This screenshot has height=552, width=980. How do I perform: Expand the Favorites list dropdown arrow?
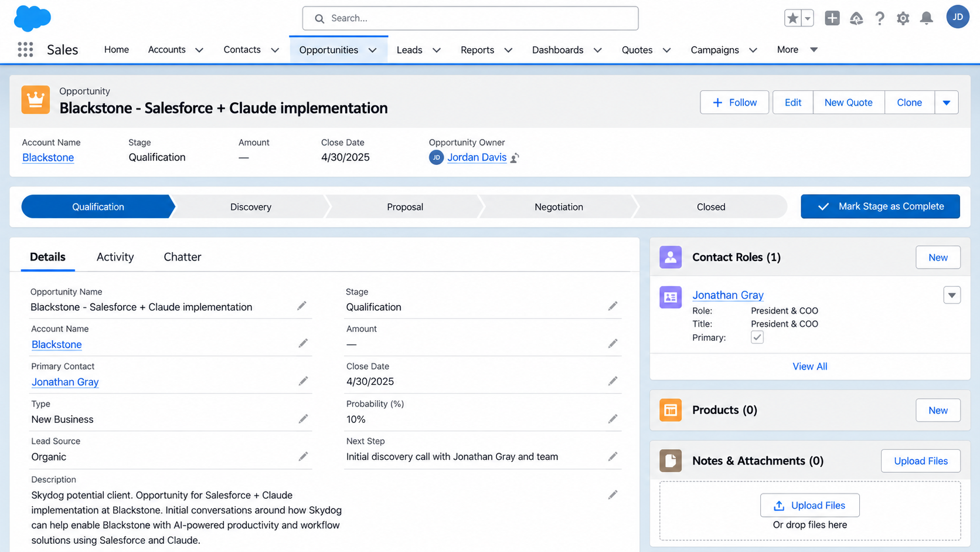808,18
